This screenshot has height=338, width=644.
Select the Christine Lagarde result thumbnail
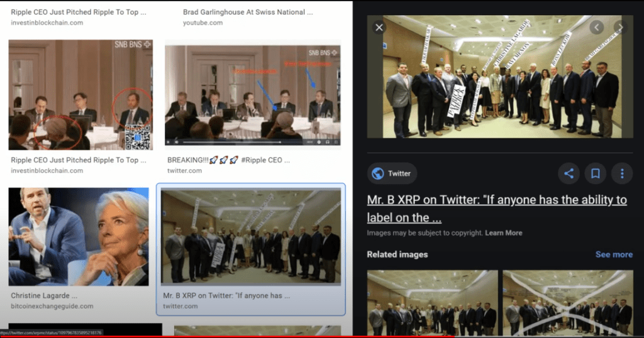(78, 236)
